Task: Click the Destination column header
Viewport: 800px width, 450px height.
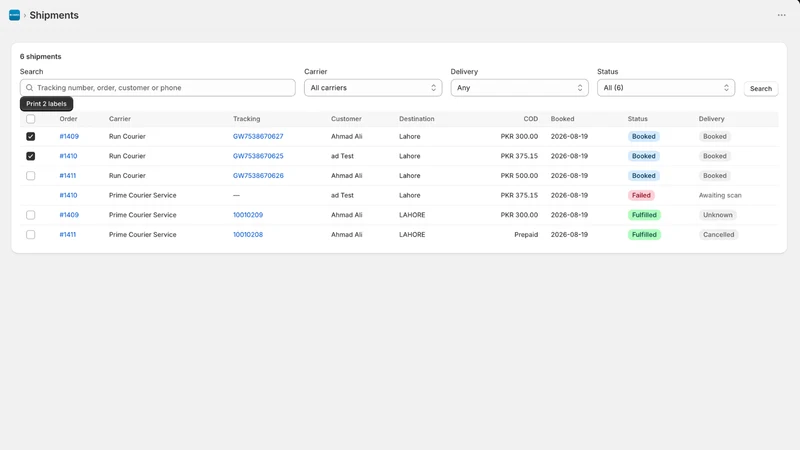Action: click(x=417, y=119)
